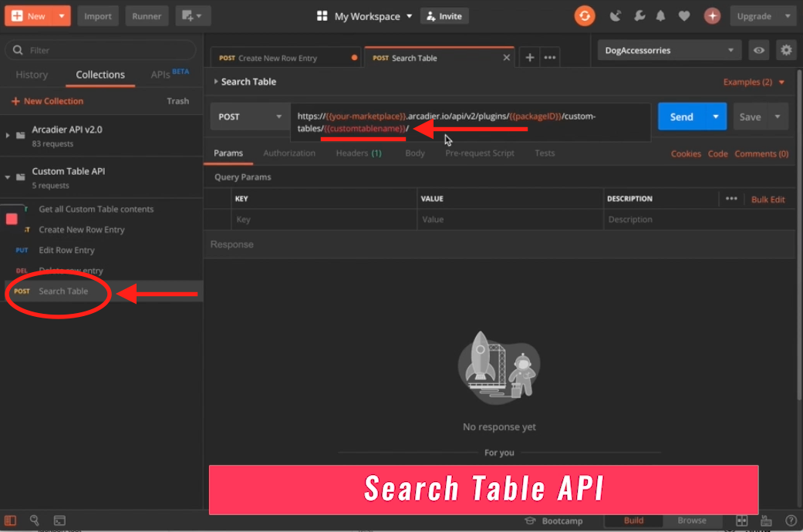Open Send dropdown arrow
Viewport: 803px width, 532px height.
(x=716, y=116)
